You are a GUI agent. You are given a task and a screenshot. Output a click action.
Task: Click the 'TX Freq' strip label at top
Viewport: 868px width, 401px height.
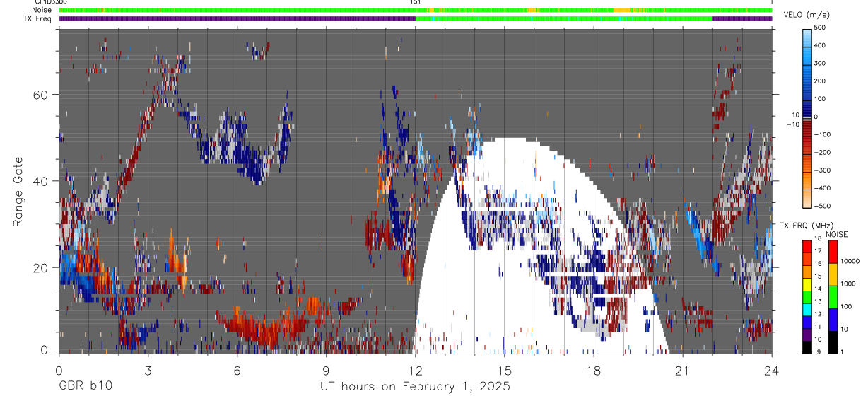click(x=38, y=18)
